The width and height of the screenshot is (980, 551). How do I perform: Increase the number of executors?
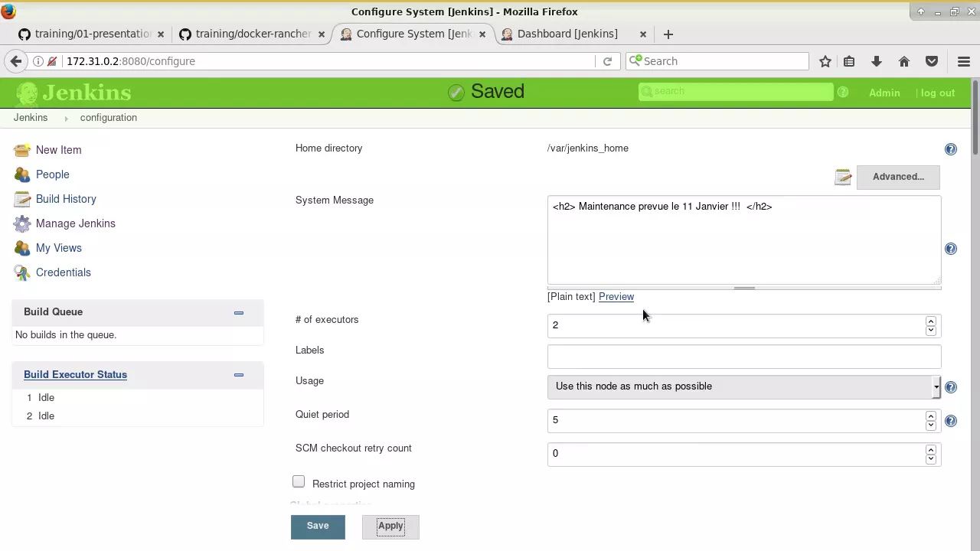tap(930, 321)
